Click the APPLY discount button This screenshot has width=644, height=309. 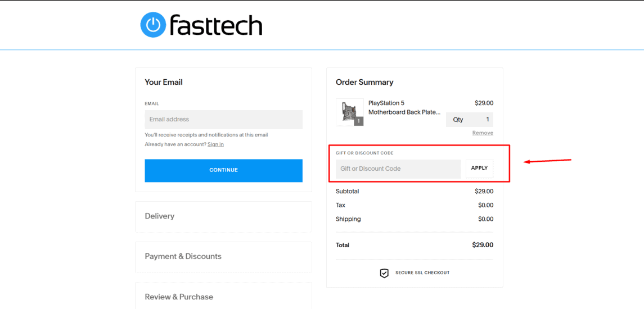[479, 168]
